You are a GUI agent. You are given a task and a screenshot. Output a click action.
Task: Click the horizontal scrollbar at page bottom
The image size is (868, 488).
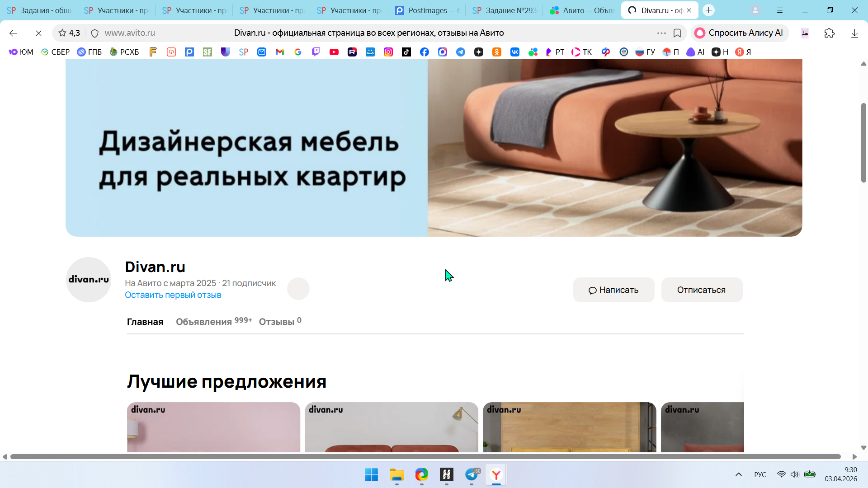[425, 457]
